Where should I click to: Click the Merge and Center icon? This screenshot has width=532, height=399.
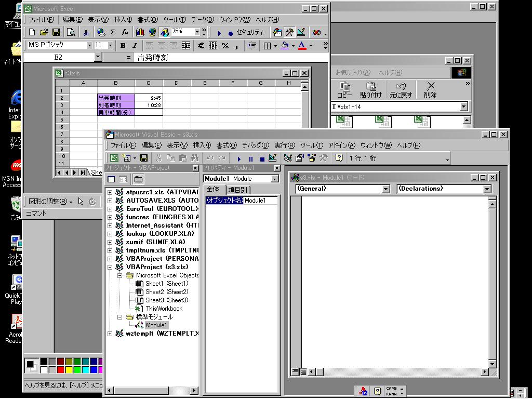(x=186, y=46)
